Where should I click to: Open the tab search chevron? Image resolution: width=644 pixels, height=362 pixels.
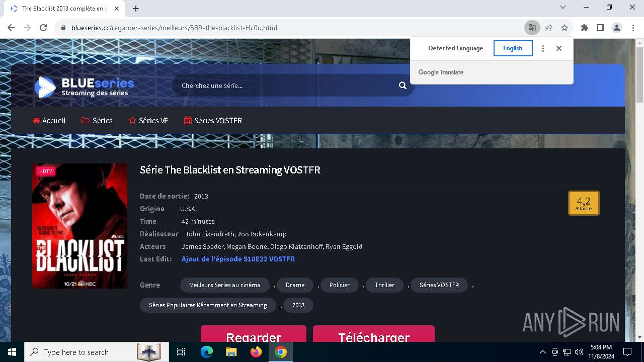point(563,7)
